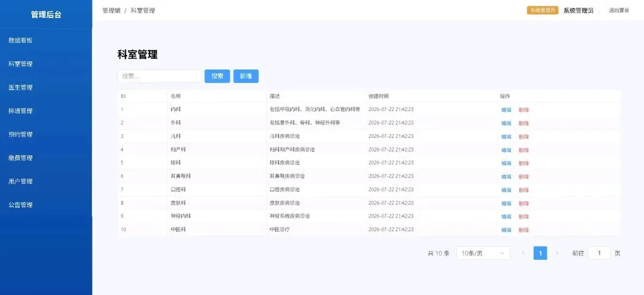Screen dimensions: 644x295
Task: Delete the 口腔科 row
Action: click(524, 190)
